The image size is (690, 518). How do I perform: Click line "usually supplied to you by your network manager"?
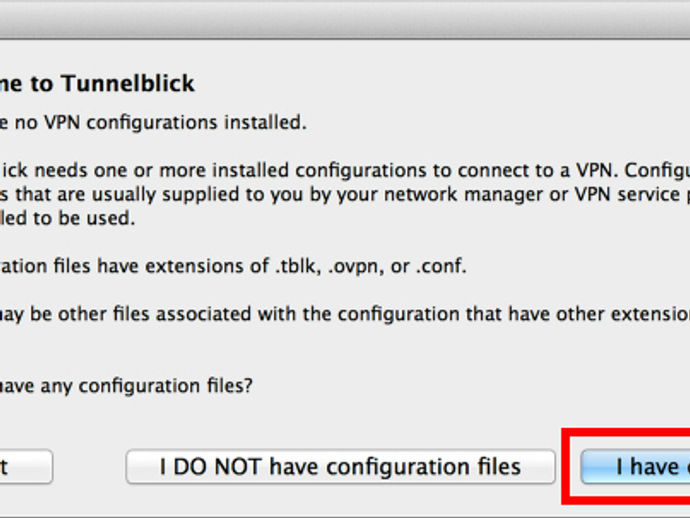coord(301,195)
